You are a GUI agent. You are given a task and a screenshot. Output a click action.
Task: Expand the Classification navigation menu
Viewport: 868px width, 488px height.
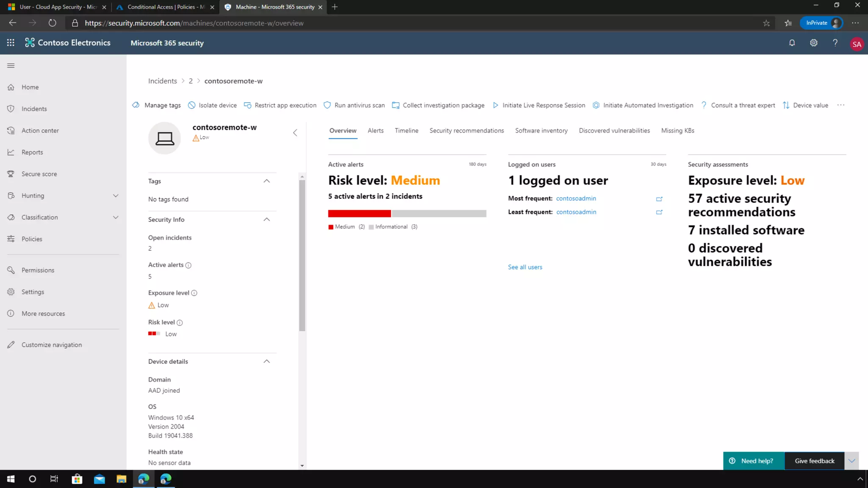(x=115, y=217)
